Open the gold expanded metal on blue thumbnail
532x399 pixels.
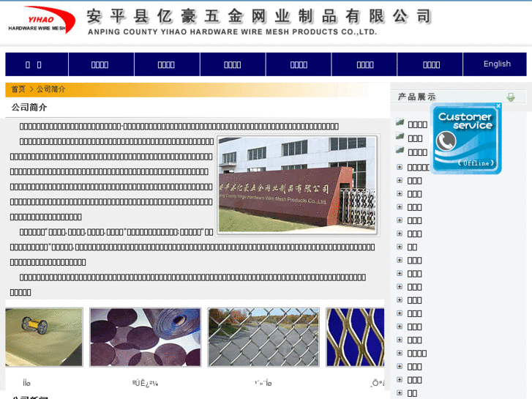pos(355,338)
